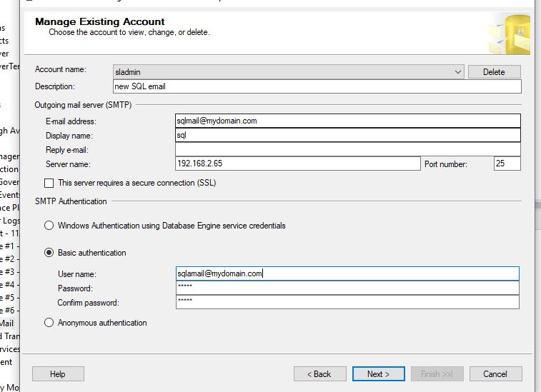The image size is (541, 392).
Task: Open the Account name dropdown showing sladmin
Action: [x=289, y=72]
